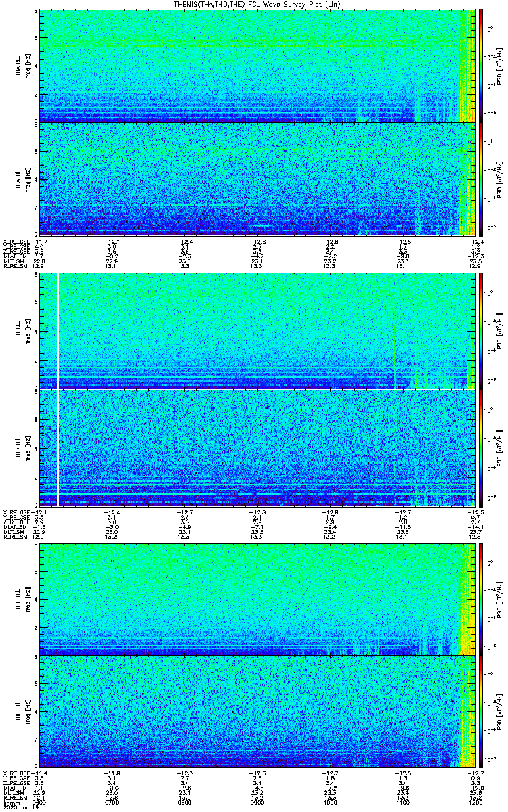Click the 8 Hz tick of THD B⊥
This screenshot has width=508, height=812.
[x=37, y=276]
